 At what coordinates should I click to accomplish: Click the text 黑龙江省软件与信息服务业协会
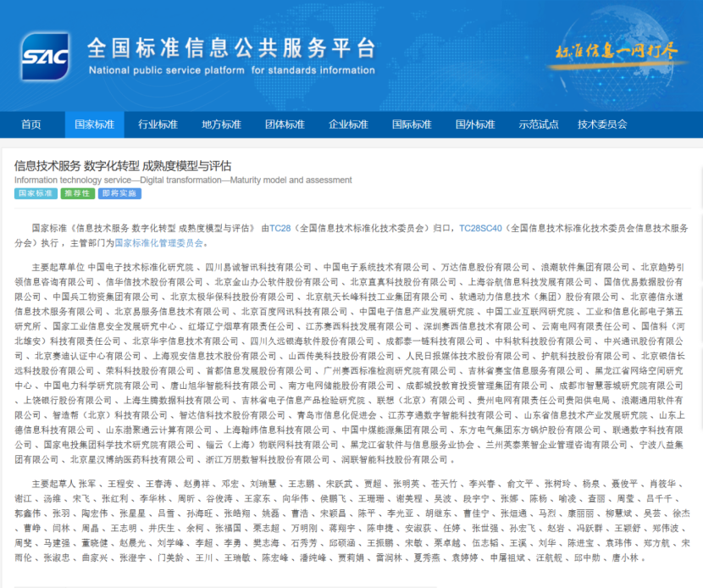tap(412, 445)
